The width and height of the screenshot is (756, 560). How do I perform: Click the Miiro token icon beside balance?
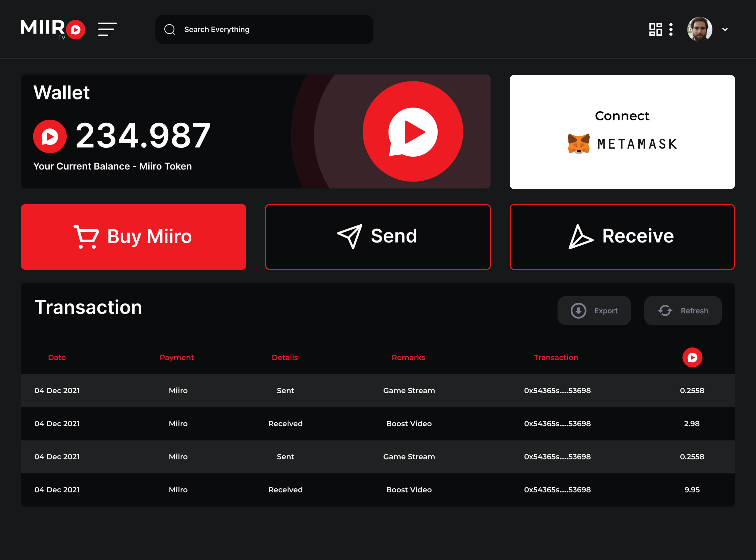[x=50, y=136]
